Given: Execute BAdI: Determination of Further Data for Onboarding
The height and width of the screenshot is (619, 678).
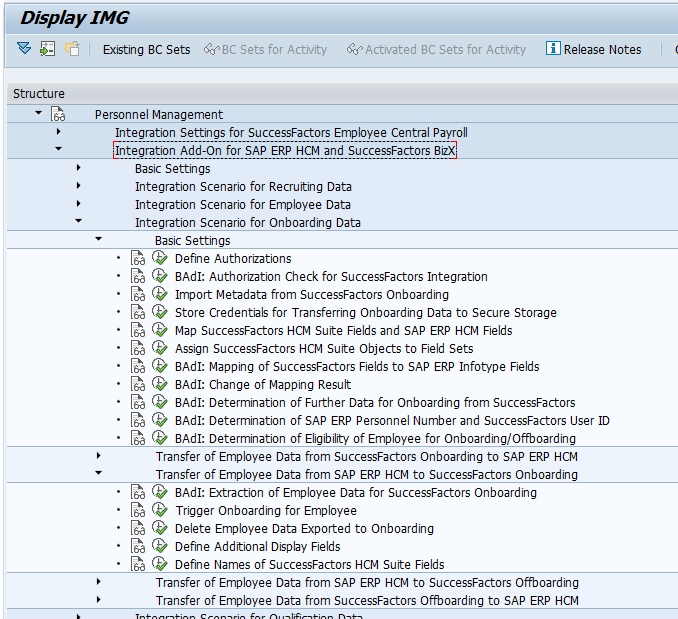Looking at the screenshot, I should (160, 402).
